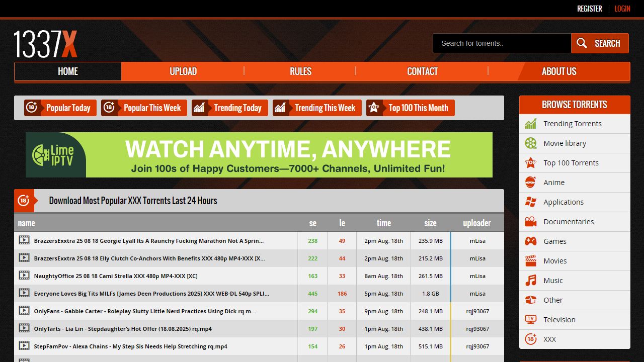
Task: Click the se column header
Action: [313, 223]
